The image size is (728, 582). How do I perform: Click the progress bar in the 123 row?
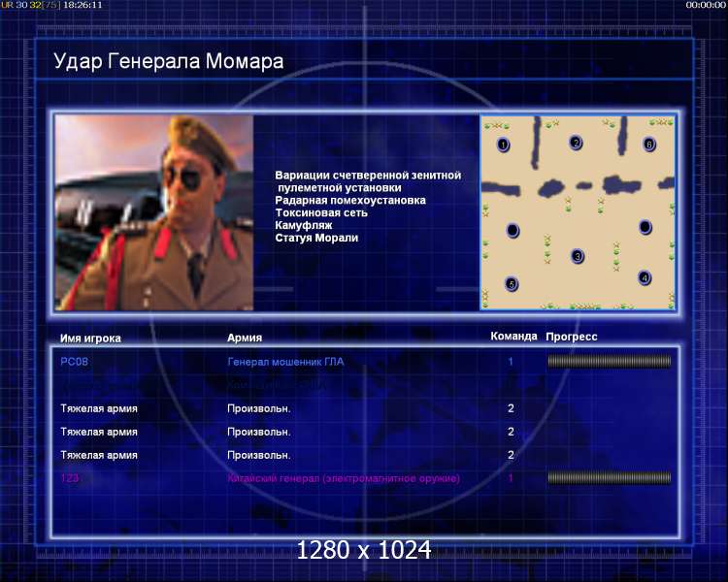(x=610, y=477)
